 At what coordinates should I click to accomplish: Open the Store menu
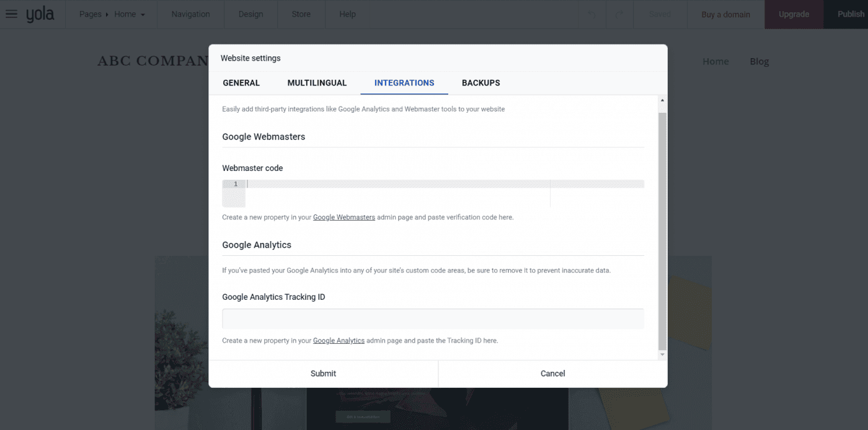[x=301, y=14]
